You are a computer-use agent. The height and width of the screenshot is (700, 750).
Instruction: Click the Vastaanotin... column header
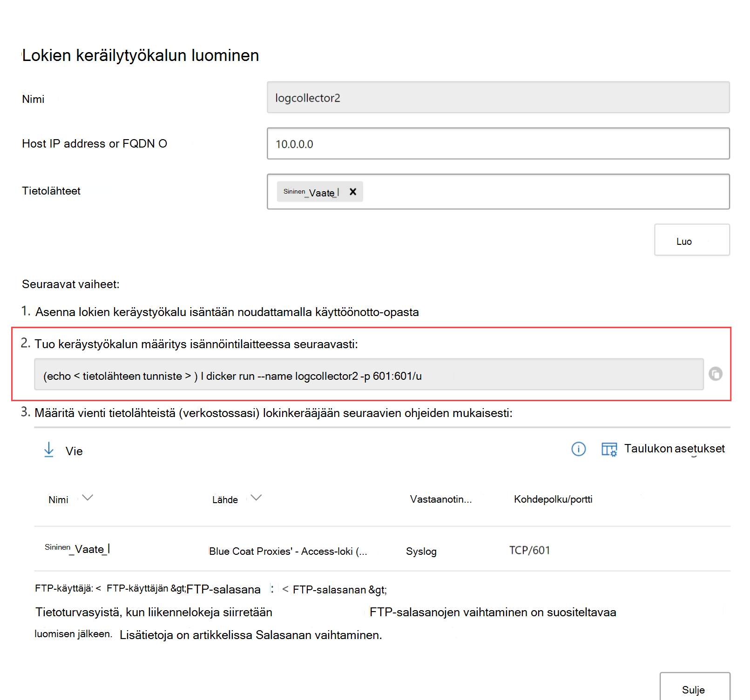click(441, 499)
